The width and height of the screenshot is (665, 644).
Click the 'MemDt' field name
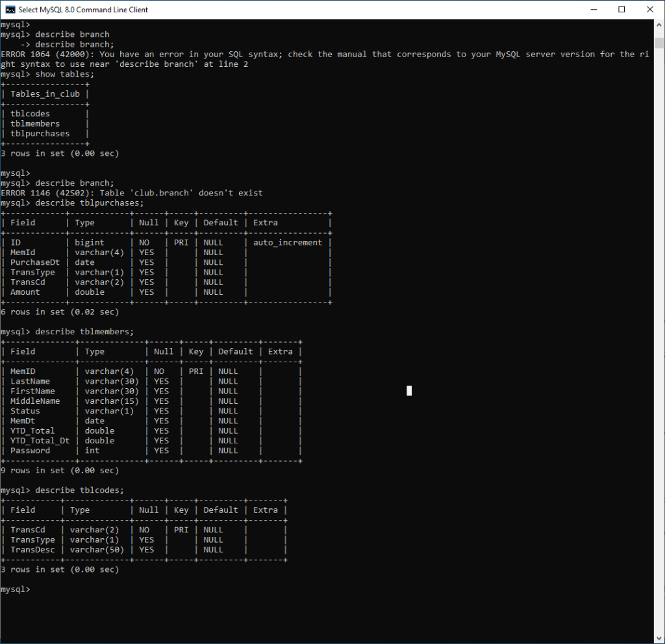click(x=23, y=421)
